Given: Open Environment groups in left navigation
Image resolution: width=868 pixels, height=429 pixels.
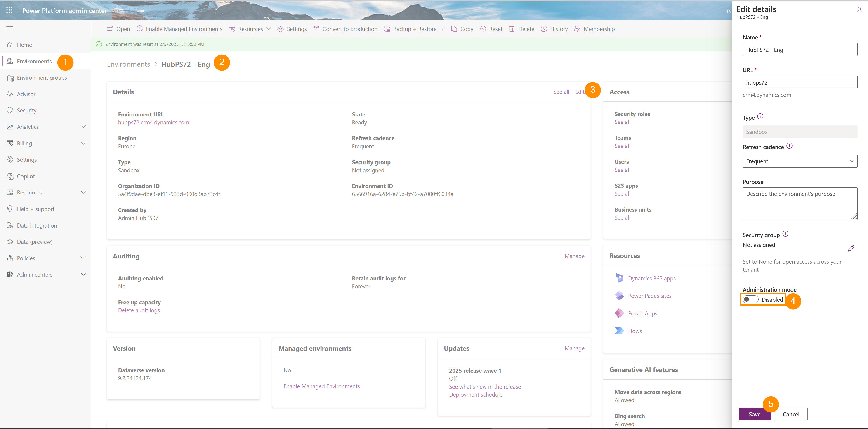Looking at the screenshot, I should (x=42, y=78).
